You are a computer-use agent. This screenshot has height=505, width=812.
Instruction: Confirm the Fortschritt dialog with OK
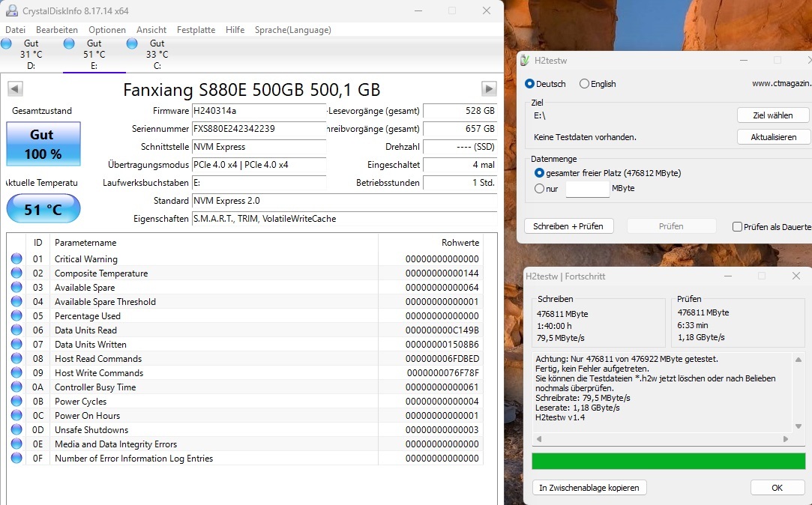(x=777, y=488)
